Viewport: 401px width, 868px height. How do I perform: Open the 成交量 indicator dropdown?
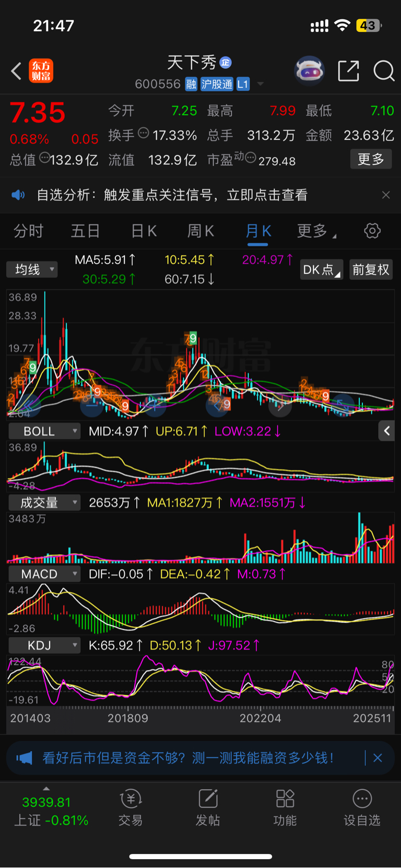(44, 503)
